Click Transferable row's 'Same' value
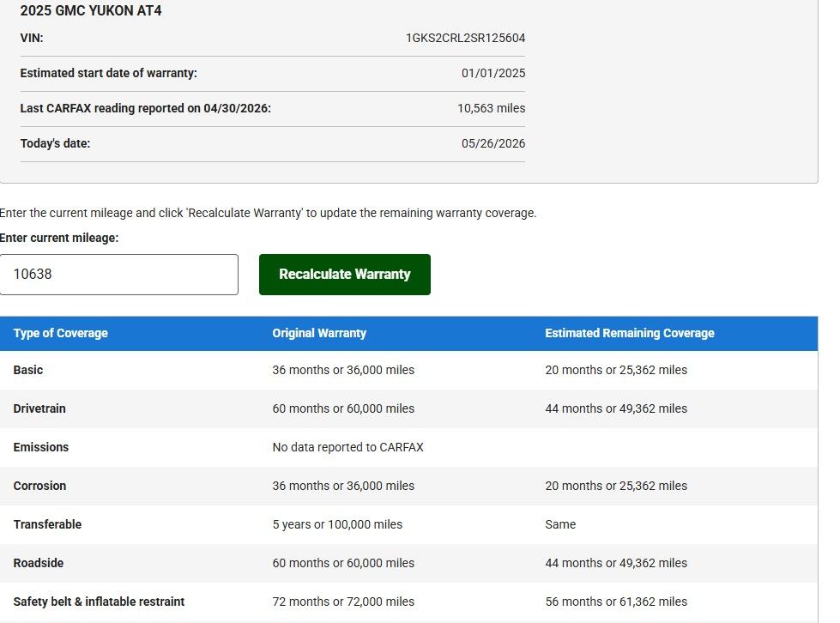Screen dimensions: 840x623 point(560,524)
